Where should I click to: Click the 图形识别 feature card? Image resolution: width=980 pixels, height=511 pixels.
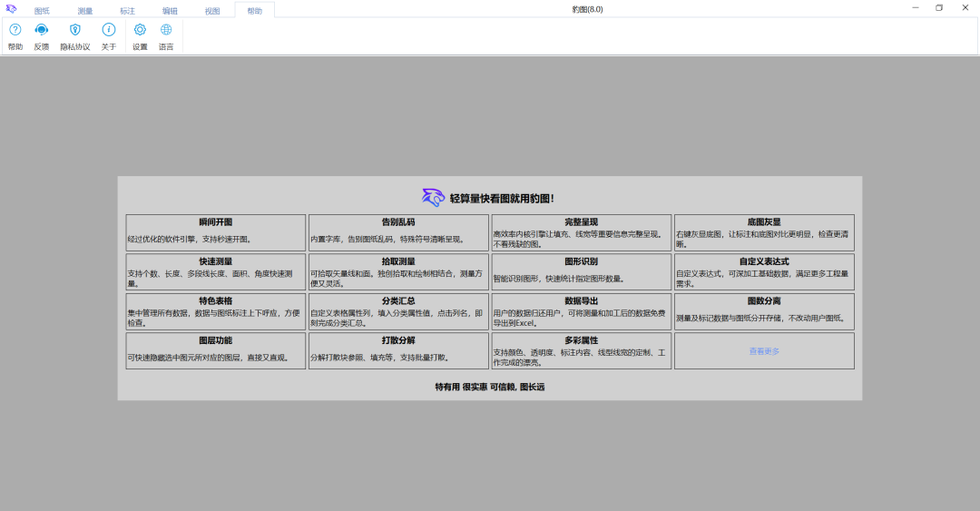pyautogui.click(x=582, y=272)
